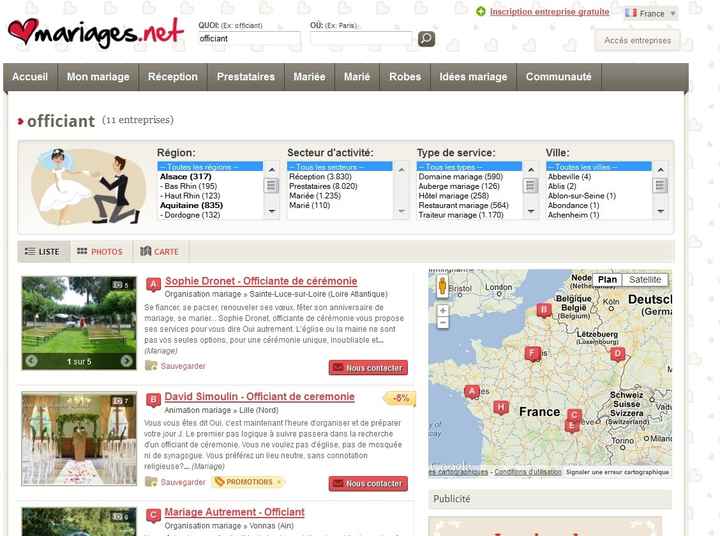Switch to CARTE view tab

tap(160, 252)
